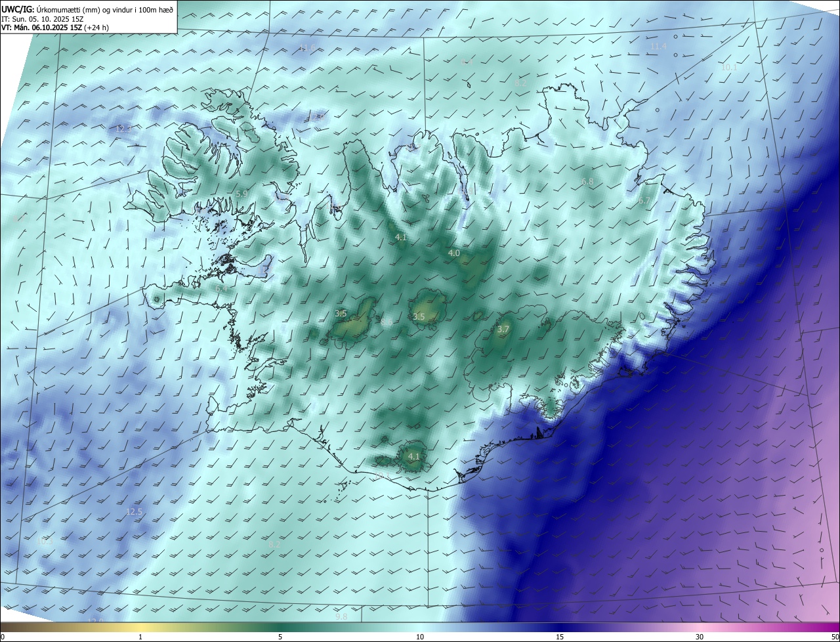Click the 6.4 value label on the map
840x642 pixels.
coord(221,289)
